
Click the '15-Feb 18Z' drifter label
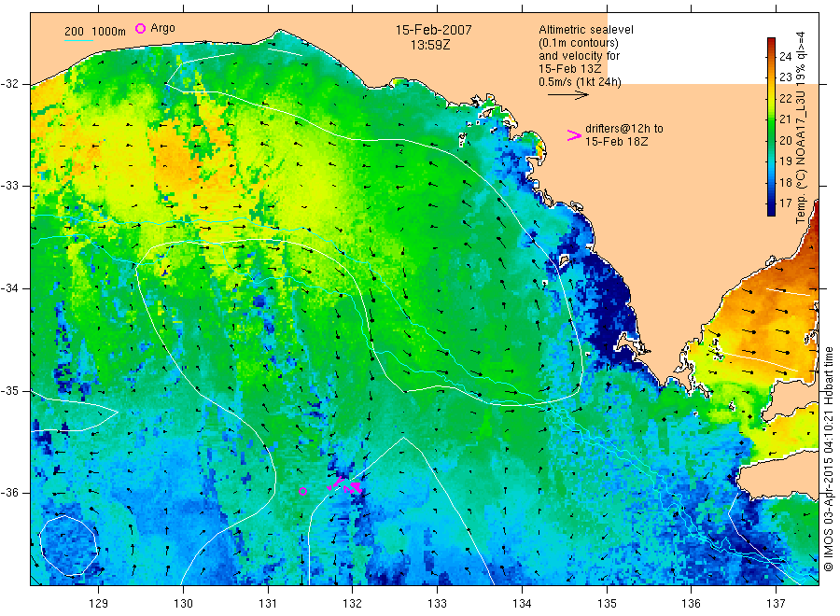(616, 142)
